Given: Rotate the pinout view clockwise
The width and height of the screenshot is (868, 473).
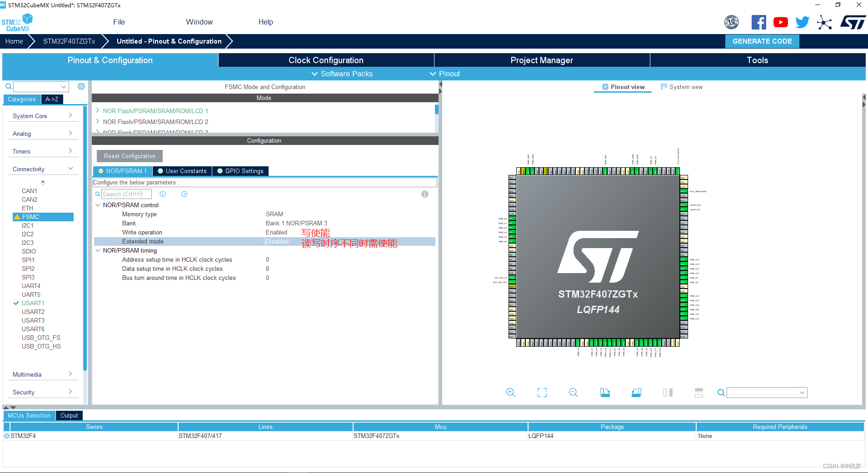Looking at the screenshot, I should coord(605,392).
